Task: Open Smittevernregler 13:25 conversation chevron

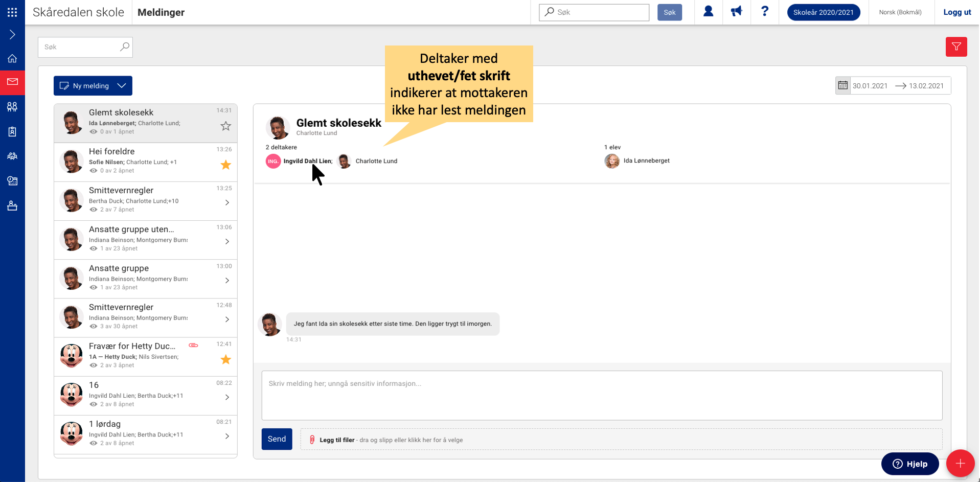Action: pyautogui.click(x=227, y=202)
